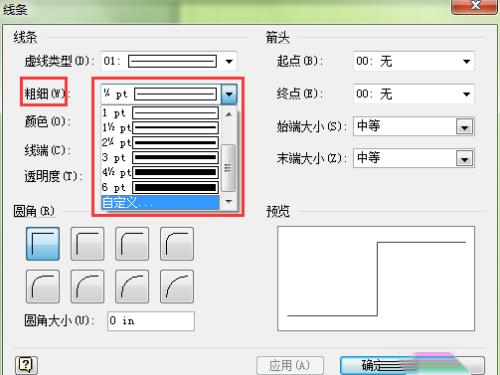Select the 1 pt line weight option
Viewport: 500px width, 375px height.
tap(160, 113)
